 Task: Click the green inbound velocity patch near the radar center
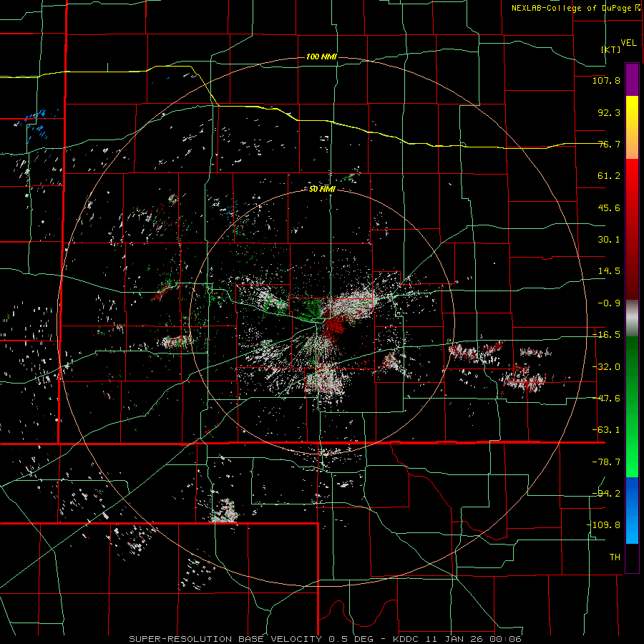(312, 310)
